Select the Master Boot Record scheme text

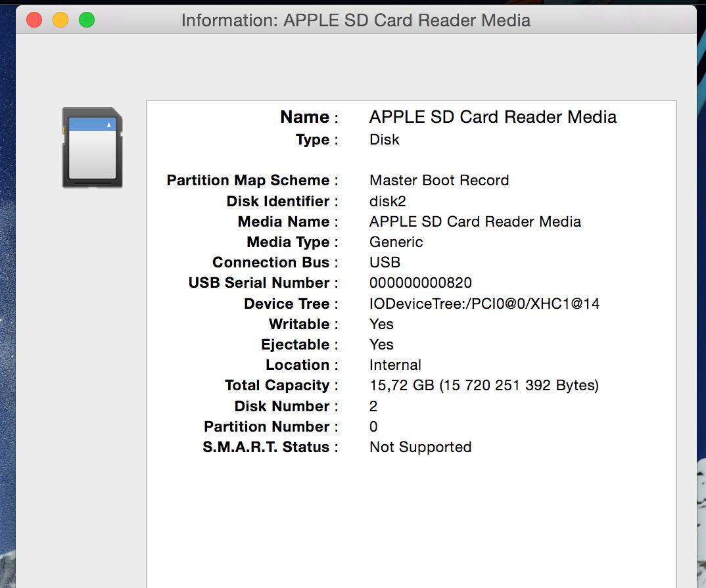click(x=439, y=180)
